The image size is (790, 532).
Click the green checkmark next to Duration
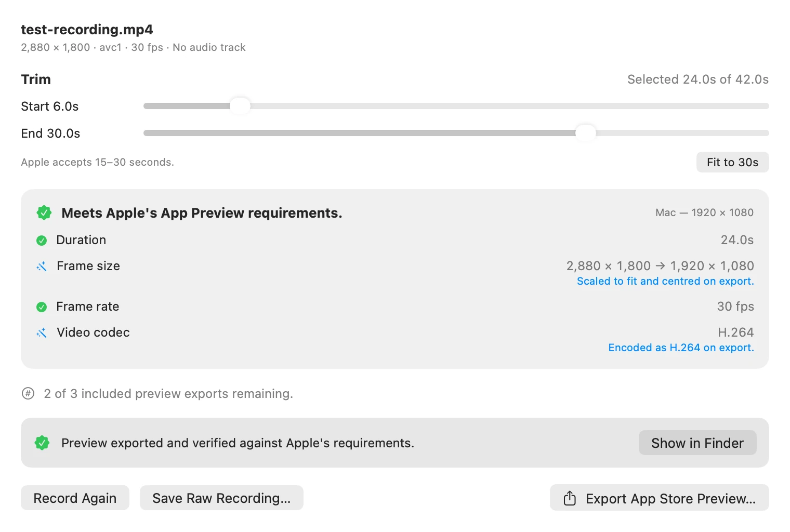[42, 241]
